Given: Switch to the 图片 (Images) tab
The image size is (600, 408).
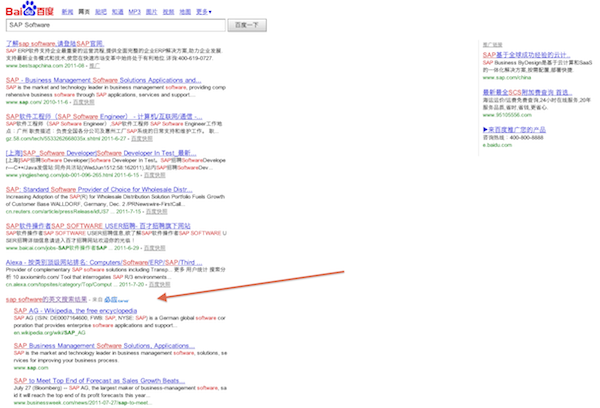Looking at the screenshot, I should [x=152, y=12].
